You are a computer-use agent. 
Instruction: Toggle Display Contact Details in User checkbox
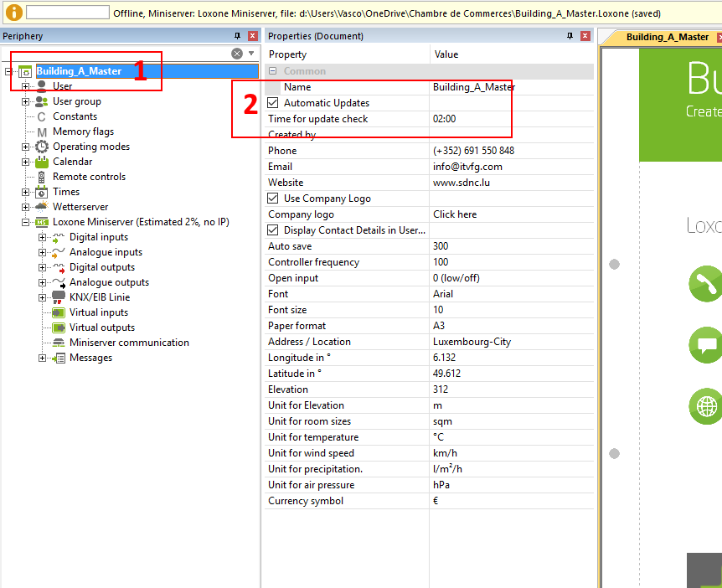(x=272, y=230)
